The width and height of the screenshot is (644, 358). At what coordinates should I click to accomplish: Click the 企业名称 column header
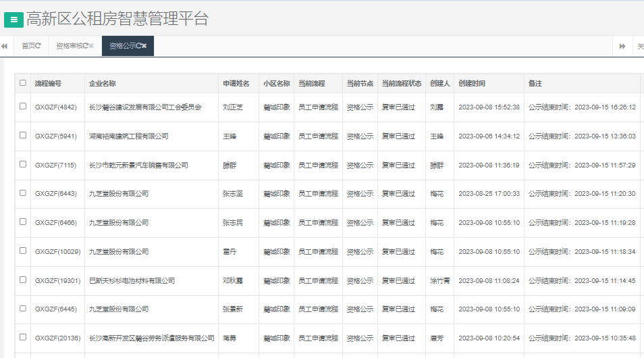[102, 84]
